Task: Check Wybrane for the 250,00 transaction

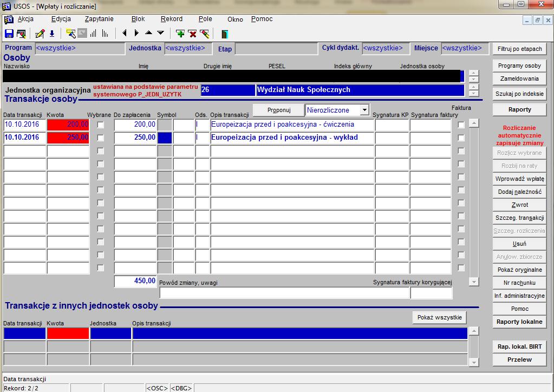Action: (101, 138)
